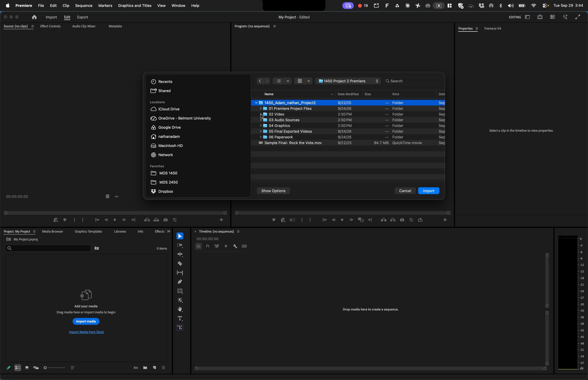Select the Pen tool

coord(180,282)
